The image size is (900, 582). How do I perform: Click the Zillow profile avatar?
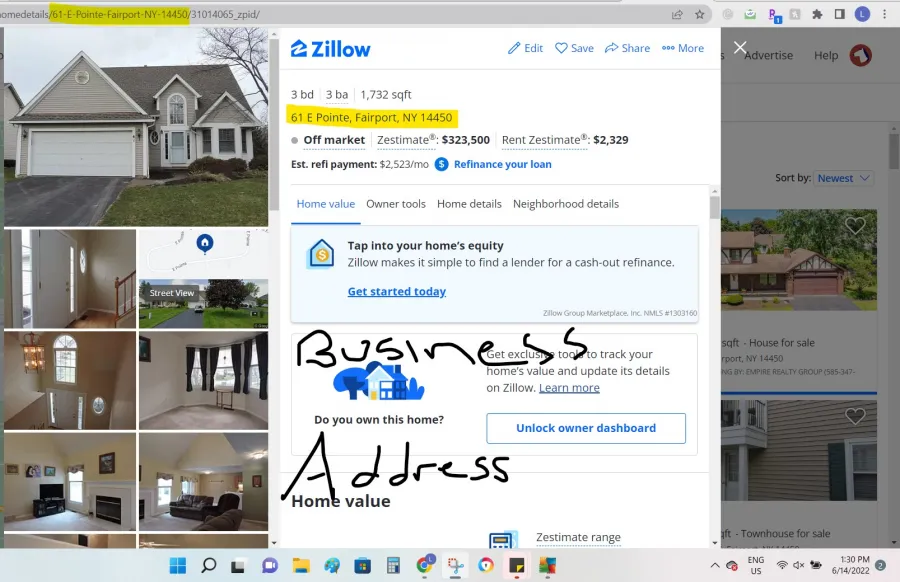click(x=860, y=56)
